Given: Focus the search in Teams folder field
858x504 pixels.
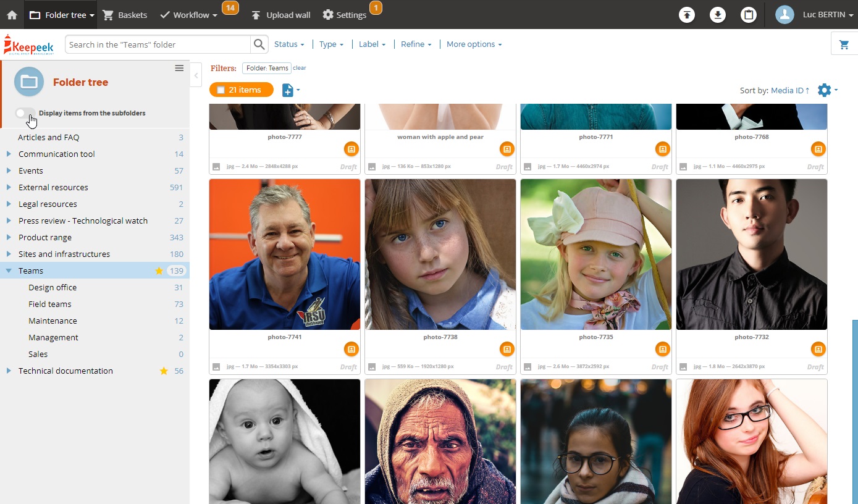Looking at the screenshot, I should 158,44.
